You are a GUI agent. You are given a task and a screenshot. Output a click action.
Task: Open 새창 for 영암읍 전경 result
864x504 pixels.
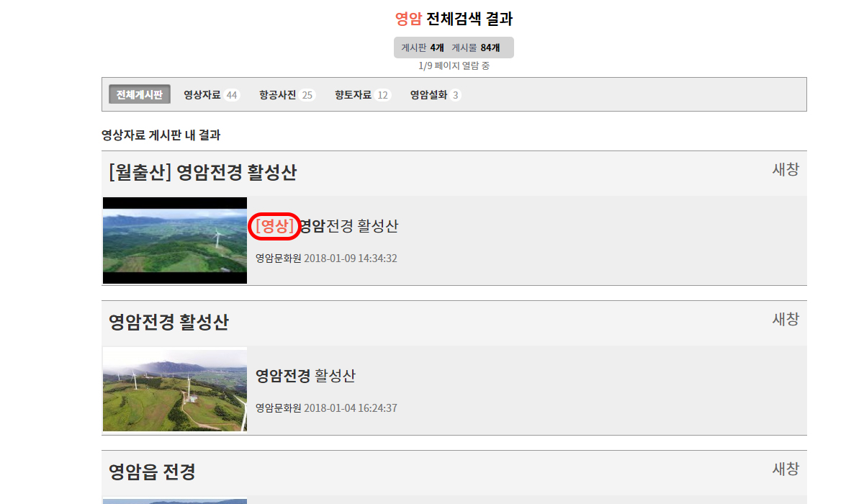pos(786,469)
